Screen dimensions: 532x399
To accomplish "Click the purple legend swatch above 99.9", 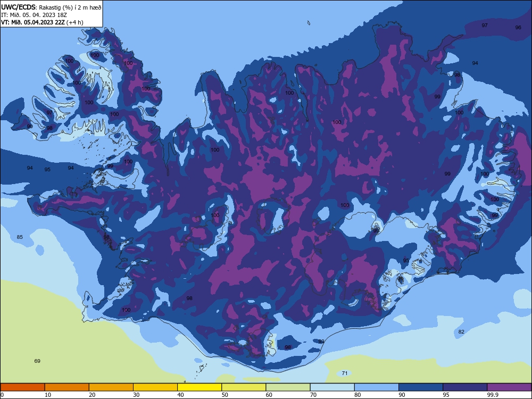I will click(x=509, y=387).
